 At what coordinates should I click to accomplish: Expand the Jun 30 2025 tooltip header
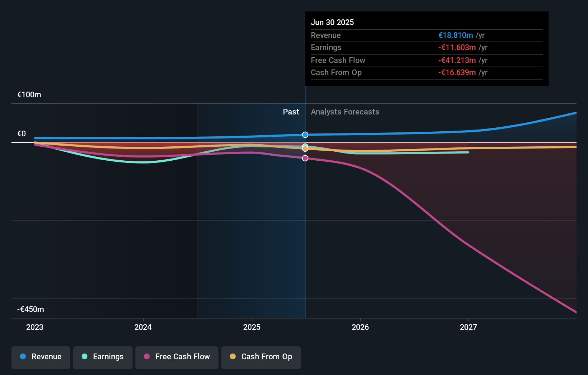[x=332, y=22]
